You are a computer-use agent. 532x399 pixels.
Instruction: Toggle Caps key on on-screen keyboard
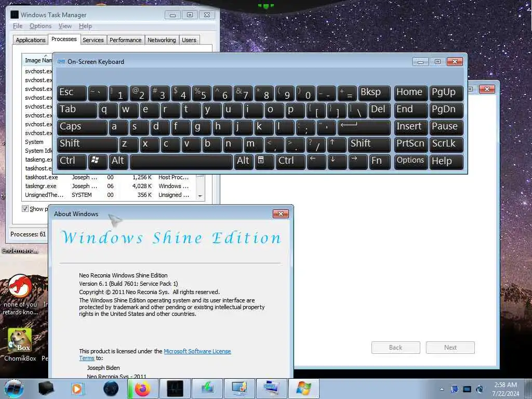[x=82, y=128]
